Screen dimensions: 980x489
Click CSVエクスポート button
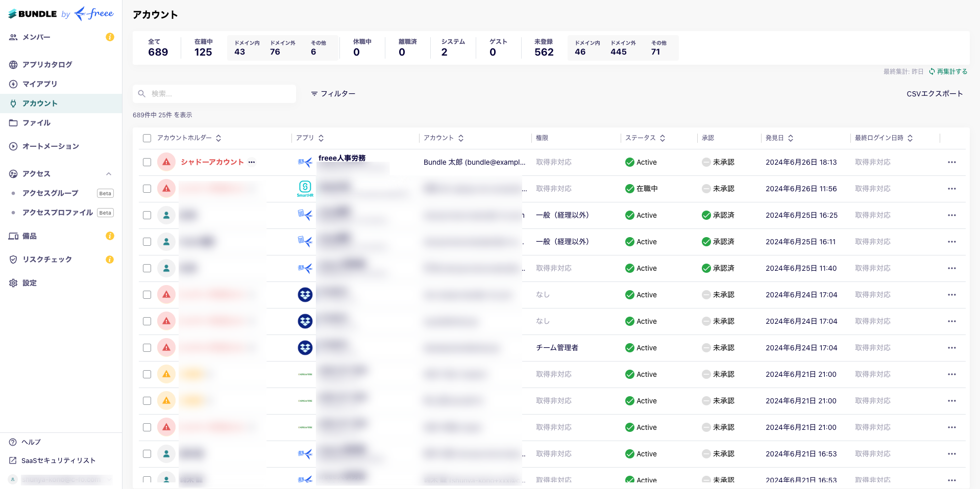pyautogui.click(x=934, y=94)
